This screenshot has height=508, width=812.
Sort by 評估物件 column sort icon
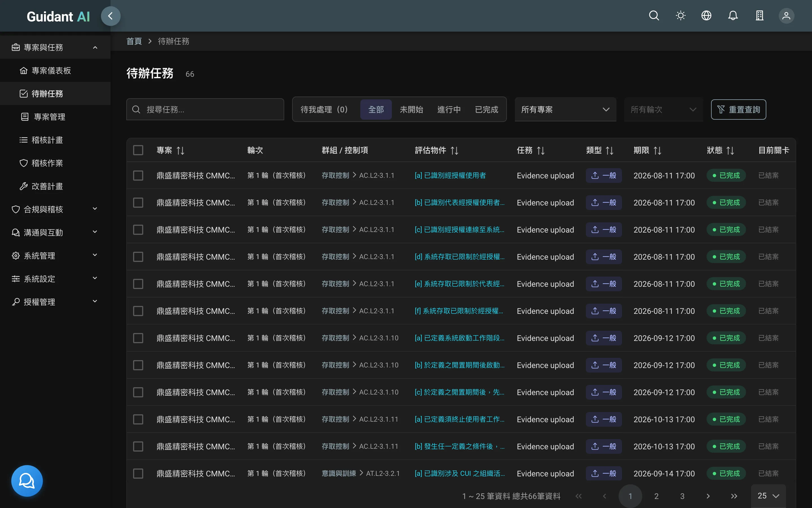(x=455, y=150)
